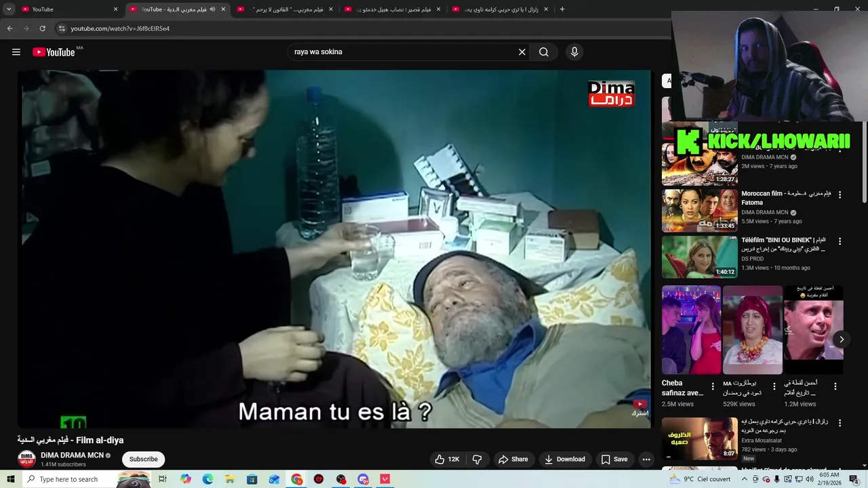Viewport: 868px width, 488px height.
Task: Clear the search box with X icon
Action: click(x=522, y=52)
